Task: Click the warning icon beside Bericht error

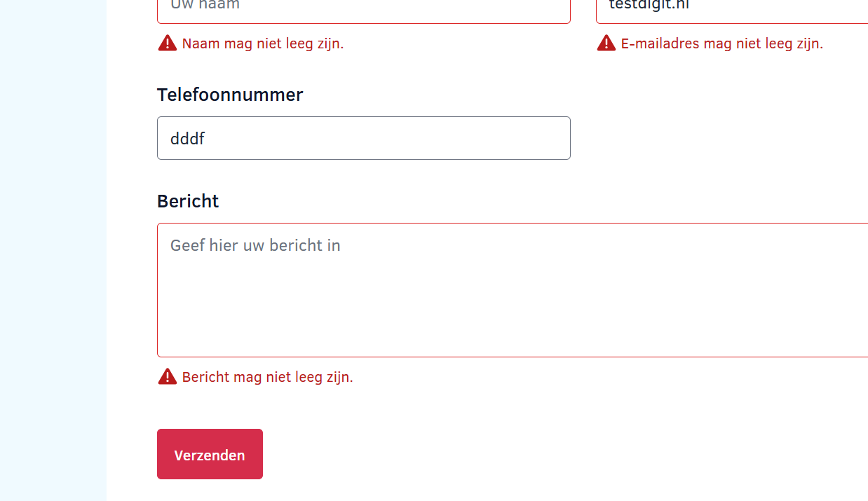Action: [168, 377]
